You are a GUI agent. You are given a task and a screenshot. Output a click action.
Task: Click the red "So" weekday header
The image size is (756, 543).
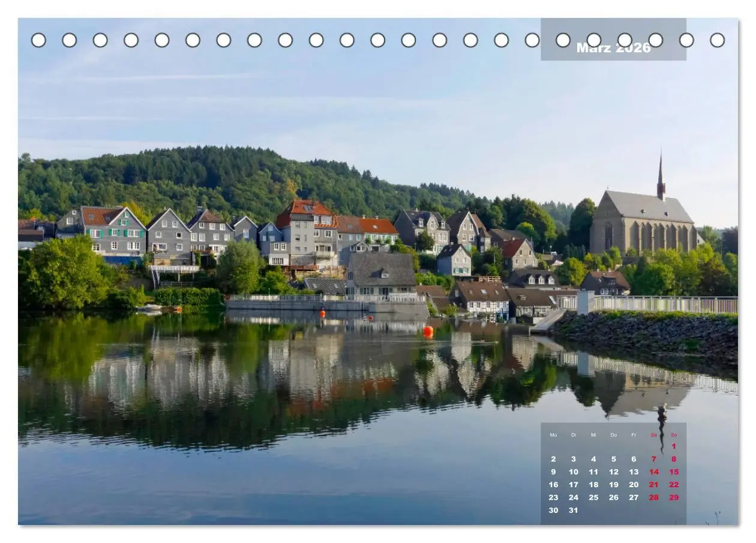pyautogui.click(x=674, y=435)
